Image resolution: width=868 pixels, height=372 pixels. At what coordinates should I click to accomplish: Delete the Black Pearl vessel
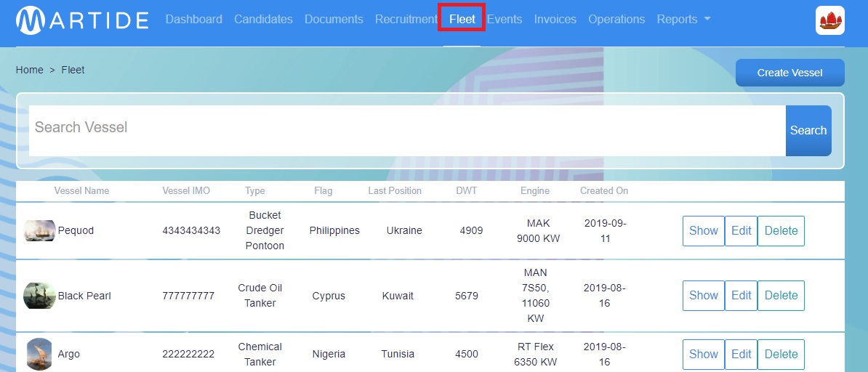781,296
